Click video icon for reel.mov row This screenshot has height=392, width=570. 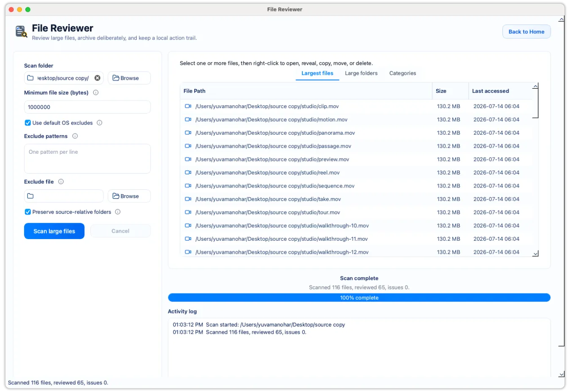[188, 172]
